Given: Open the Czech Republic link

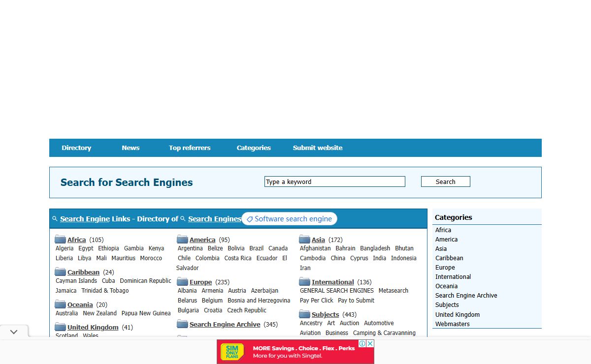Looking at the screenshot, I should (x=247, y=310).
